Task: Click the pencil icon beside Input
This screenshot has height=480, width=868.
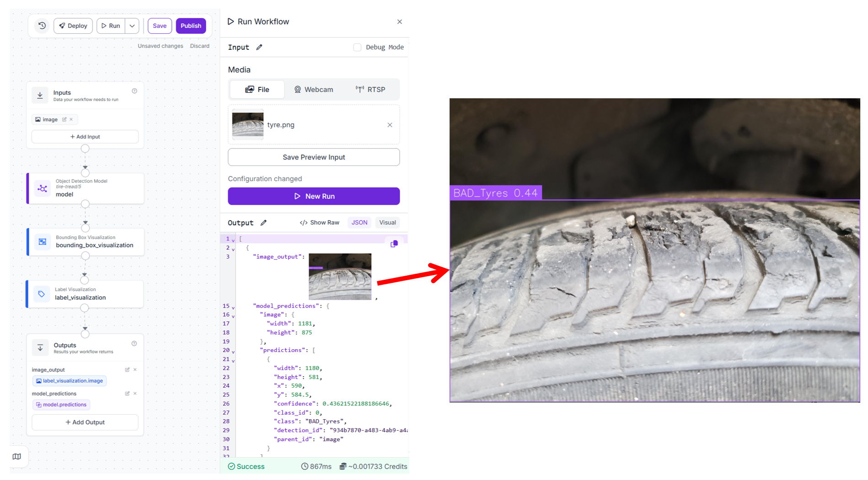Action: coord(259,47)
